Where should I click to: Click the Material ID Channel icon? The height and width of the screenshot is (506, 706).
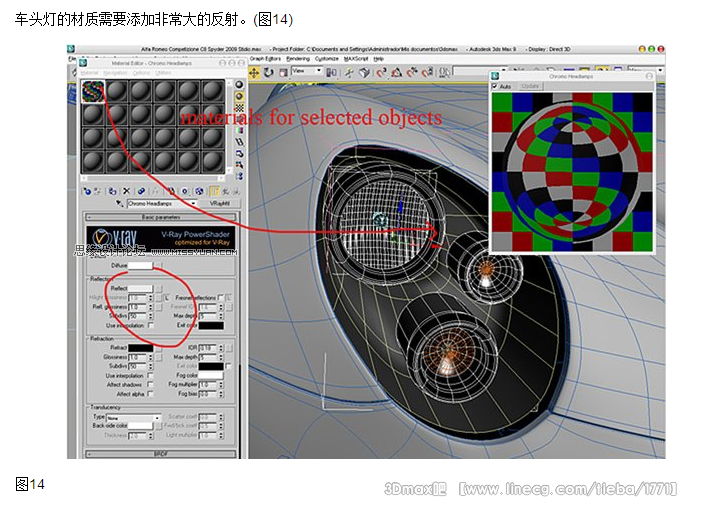[x=185, y=191]
